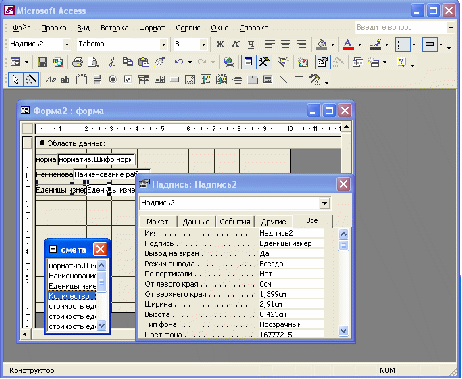Select the Image toolbox control

point(190,80)
